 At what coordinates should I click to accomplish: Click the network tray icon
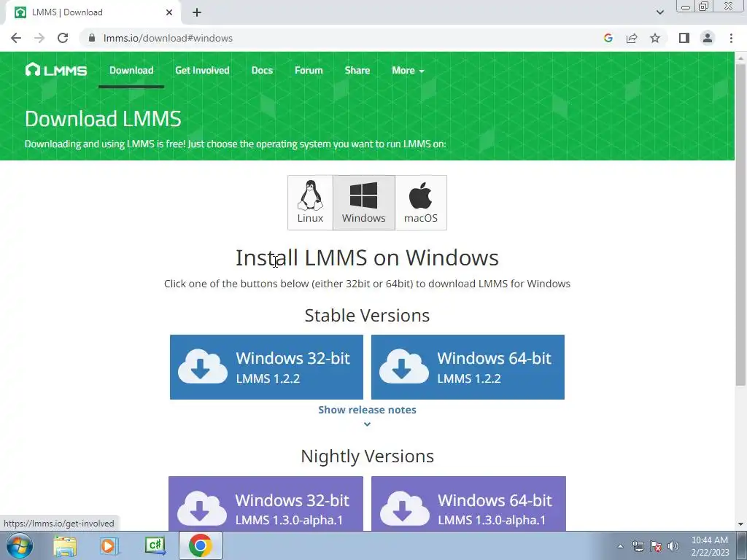638,546
